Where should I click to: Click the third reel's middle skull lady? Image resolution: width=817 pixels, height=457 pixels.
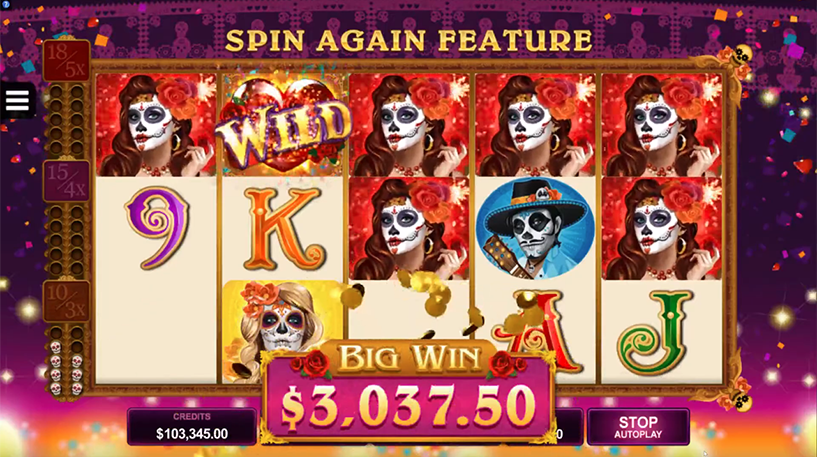(409, 228)
